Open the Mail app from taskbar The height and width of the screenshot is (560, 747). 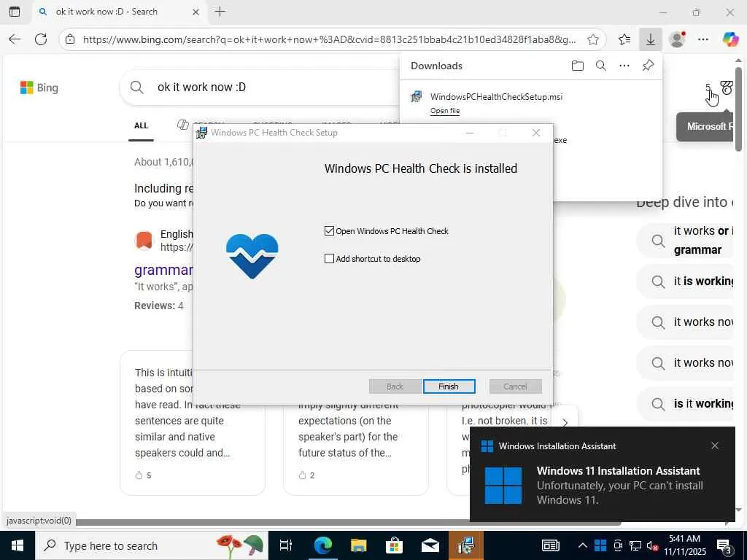pos(430,545)
